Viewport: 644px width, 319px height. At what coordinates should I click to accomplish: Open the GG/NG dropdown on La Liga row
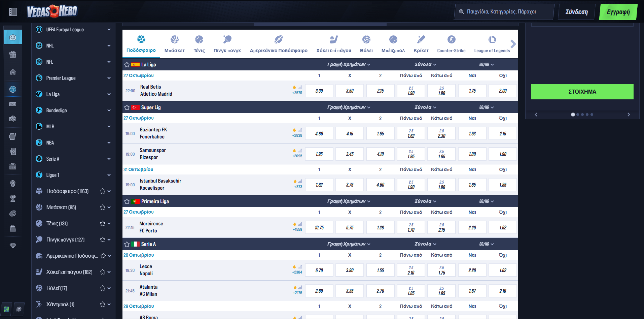coord(486,64)
